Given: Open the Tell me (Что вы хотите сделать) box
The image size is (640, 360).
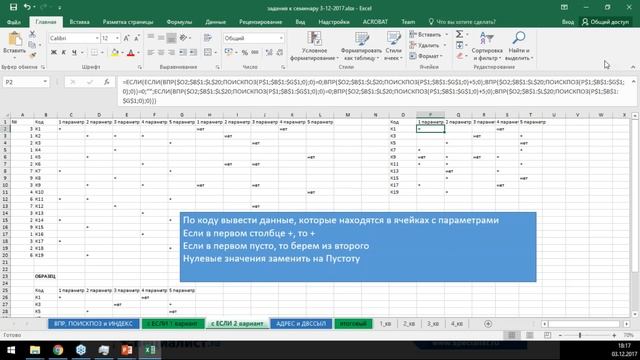Looking at the screenshot, I should [462, 22].
